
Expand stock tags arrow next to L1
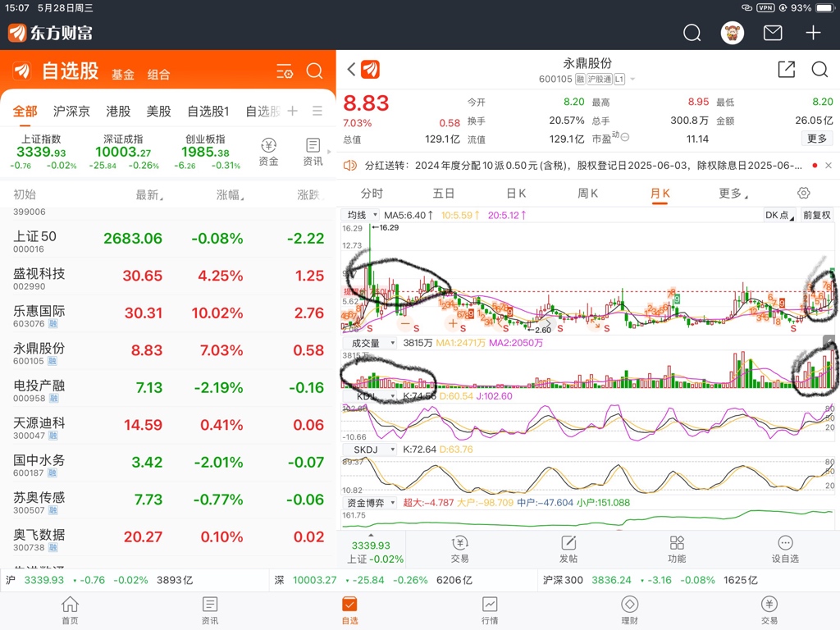(632, 80)
